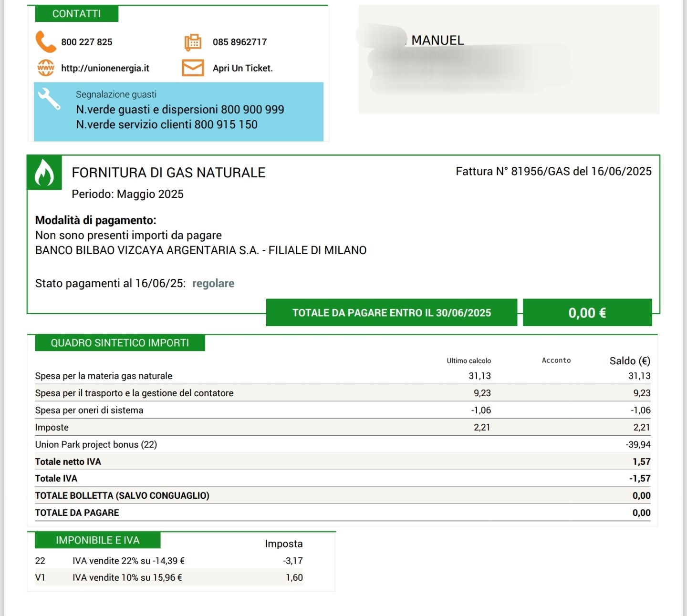Image resolution: width=687 pixels, height=616 pixels.
Task: Click the Spesa per la materia gas naturale row
Action: click(x=343, y=376)
